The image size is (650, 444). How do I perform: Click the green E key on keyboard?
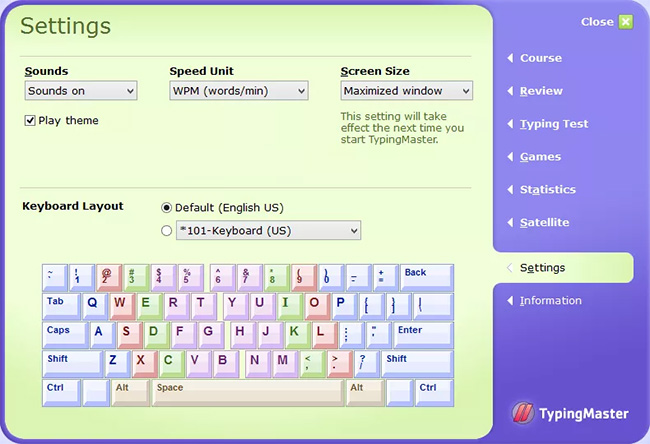(x=150, y=306)
